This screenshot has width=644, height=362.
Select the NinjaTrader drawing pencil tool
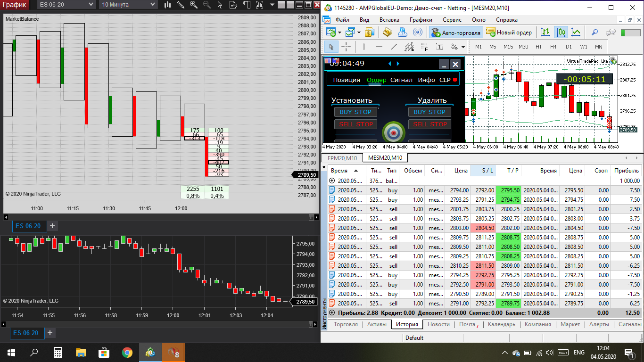pyautogui.click(x=181, y=5)
